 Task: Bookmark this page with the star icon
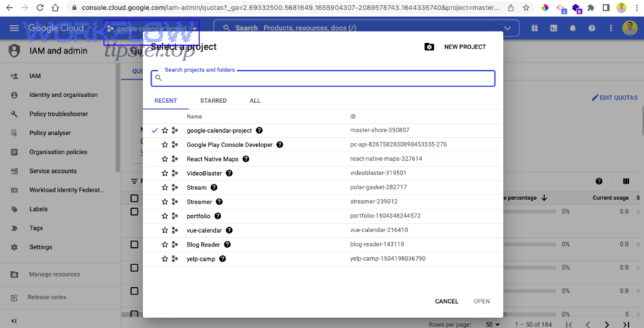coord(526,8)
